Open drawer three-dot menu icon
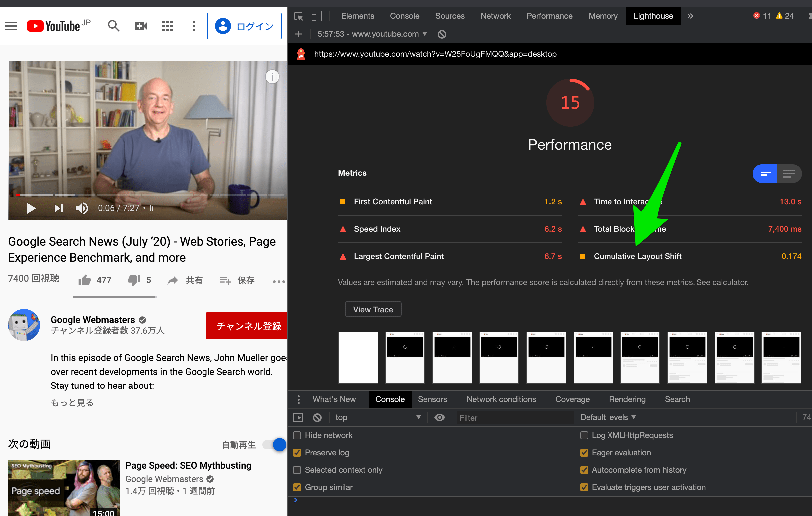The height and width of the screenshot is (516, 812). (298, 399)
